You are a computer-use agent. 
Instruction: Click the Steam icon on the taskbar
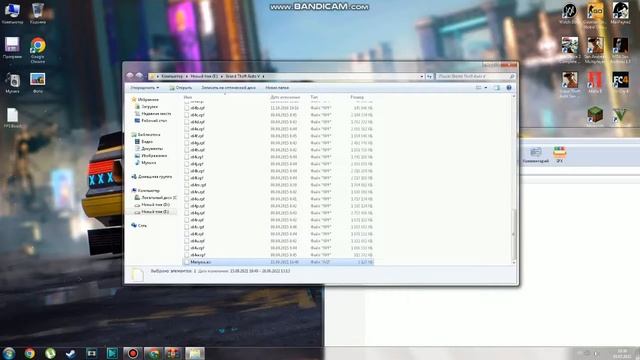pos(71,353)
